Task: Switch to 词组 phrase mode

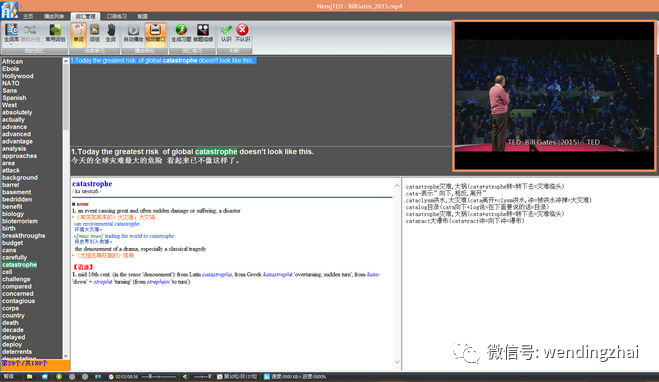Action: (95, 33)
